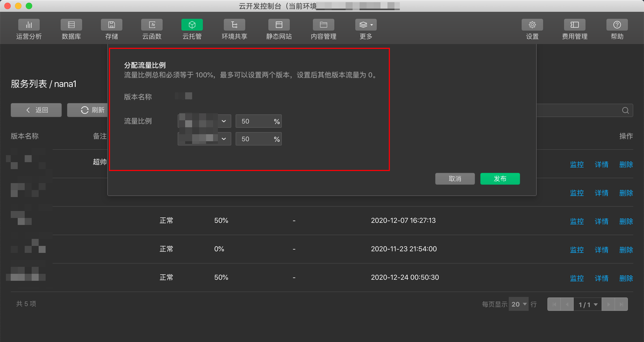Image resolution: width=644 pixels, height=342 pixels.
Task: Expand the 更多 toolbar dropdown
Action: [366, 25]
